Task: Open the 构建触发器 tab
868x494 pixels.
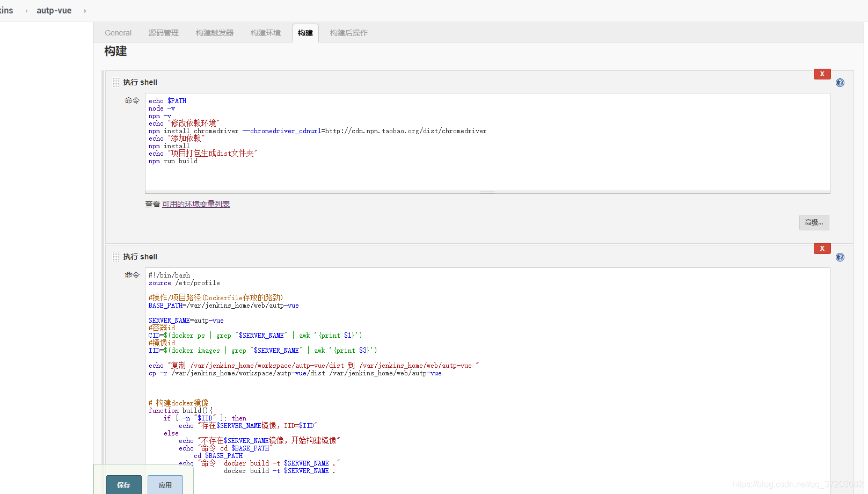Action: tap(214, 33)
